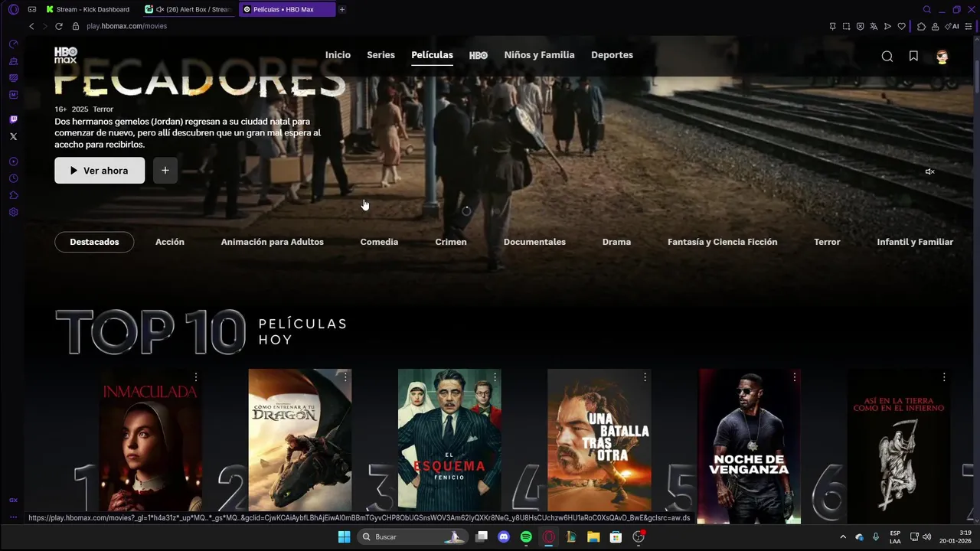Filter by Animación para Adultos

273,242
